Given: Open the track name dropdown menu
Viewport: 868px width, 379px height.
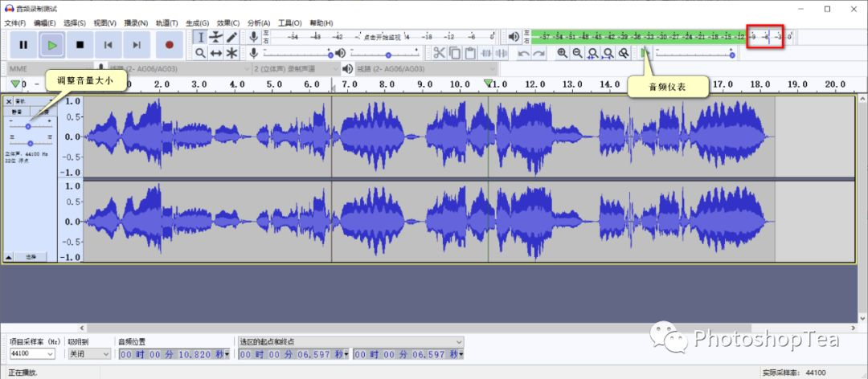Looking at the screenshot, I should [x=35, y=101].
